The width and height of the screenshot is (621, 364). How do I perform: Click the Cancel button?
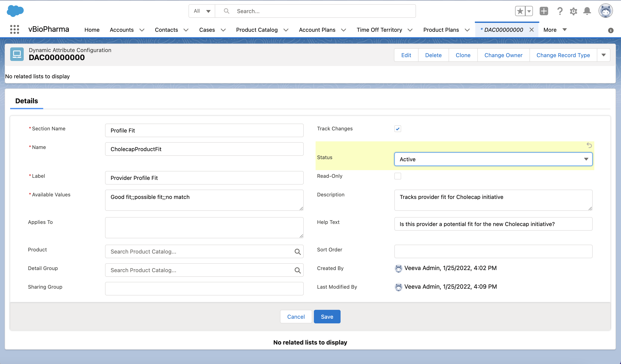coord(296,317)
